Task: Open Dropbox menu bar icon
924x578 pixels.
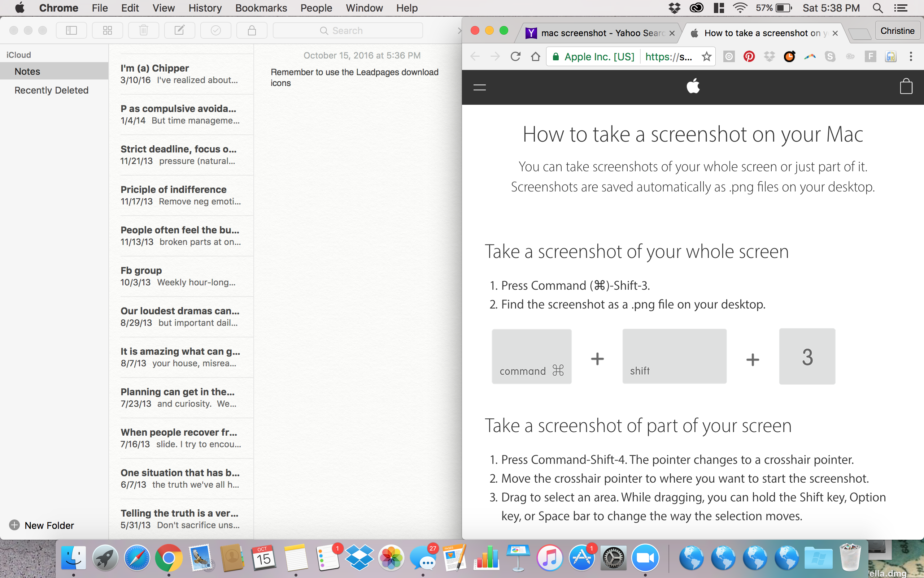Action: point(675,8)
